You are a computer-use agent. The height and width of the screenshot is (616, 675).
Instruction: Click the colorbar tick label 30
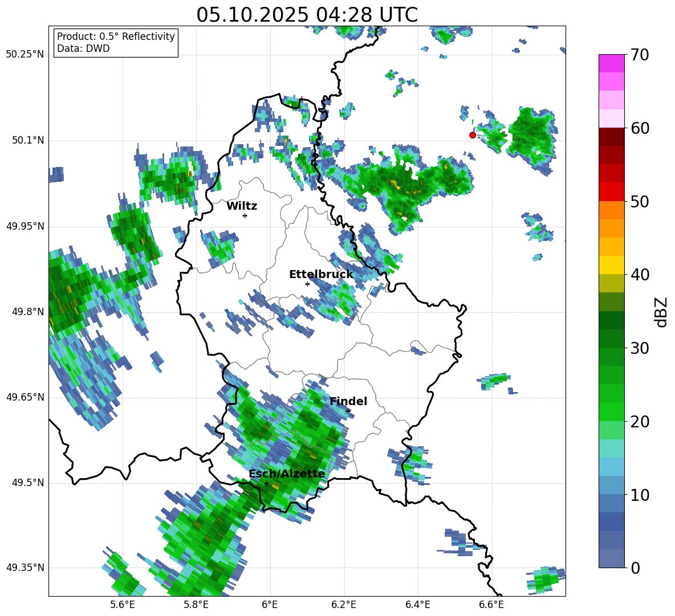pos(640,348)
